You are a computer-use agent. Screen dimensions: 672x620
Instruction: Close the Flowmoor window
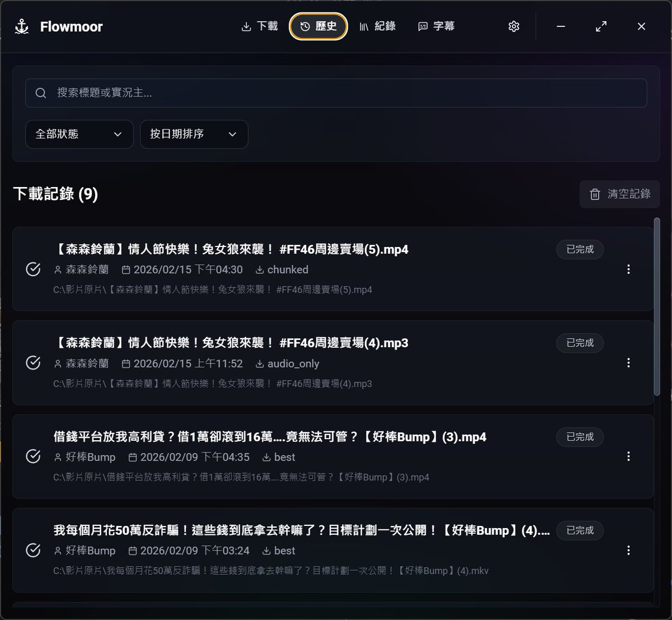tap(642, 26)
